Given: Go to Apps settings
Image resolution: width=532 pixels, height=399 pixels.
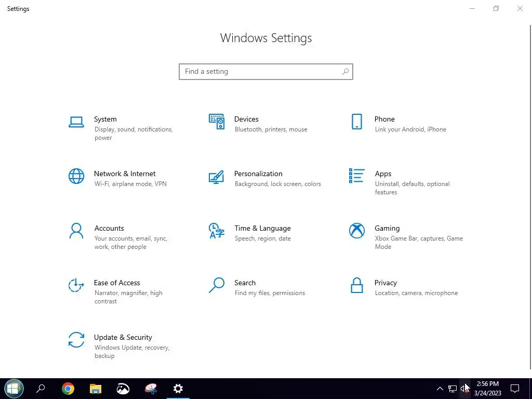Looking at the screenshot, I should pos(383,174).
